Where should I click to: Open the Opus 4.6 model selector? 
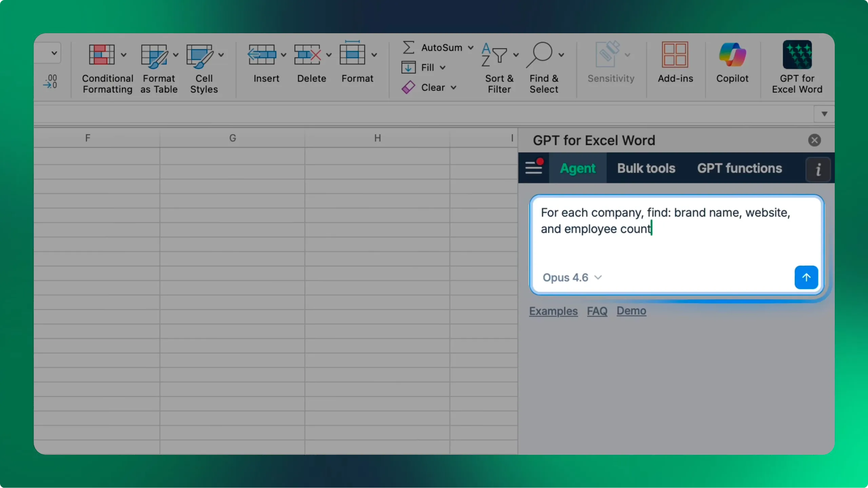572,278
